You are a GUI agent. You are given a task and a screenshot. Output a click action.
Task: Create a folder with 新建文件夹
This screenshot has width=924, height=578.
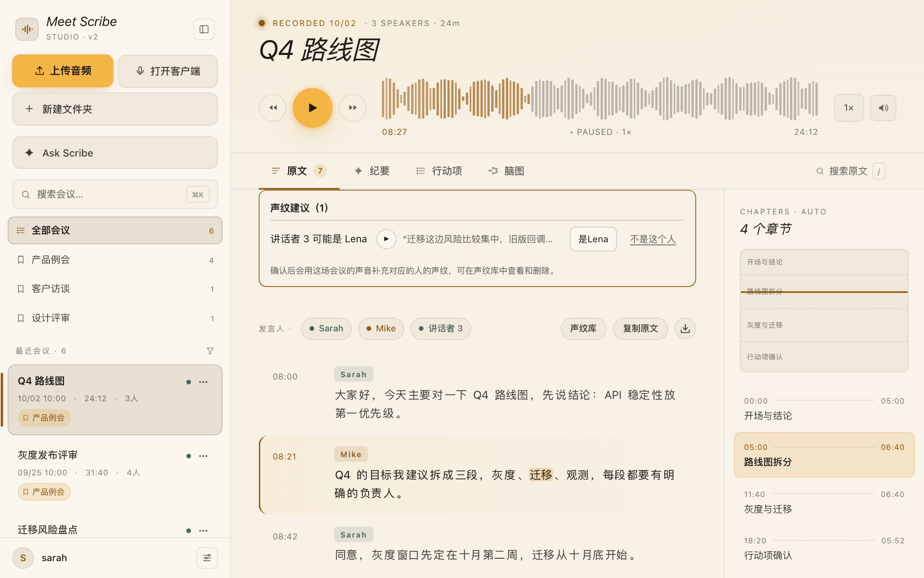point(115,109)
